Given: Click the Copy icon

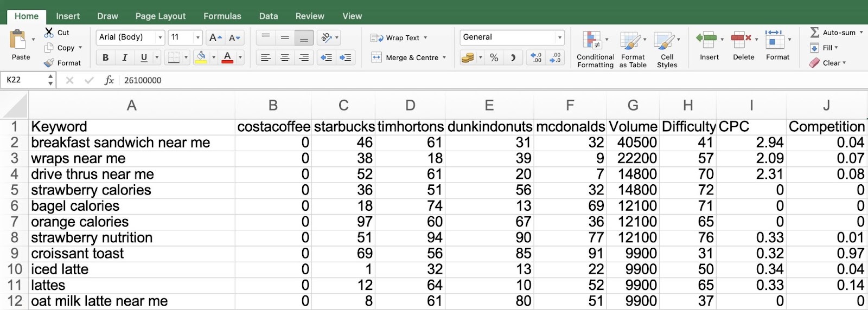Looking at the screenshot, I should tap(49, 48).
